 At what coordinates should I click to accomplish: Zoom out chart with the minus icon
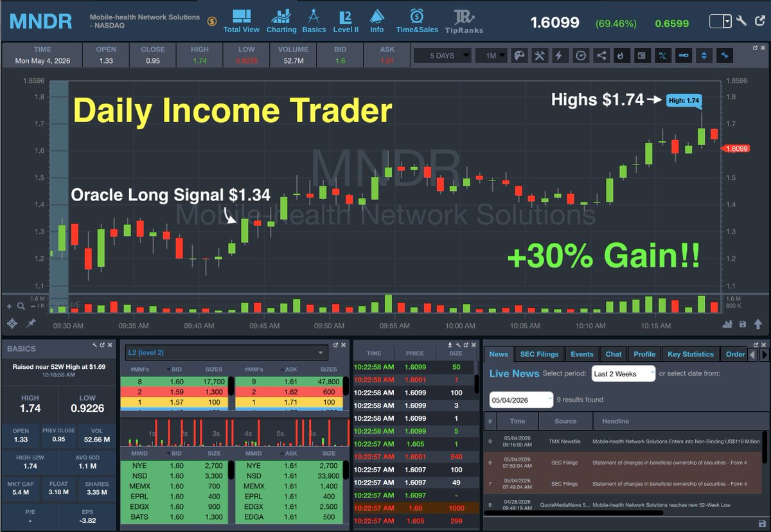pyautogui.click(x=33, y=306)
